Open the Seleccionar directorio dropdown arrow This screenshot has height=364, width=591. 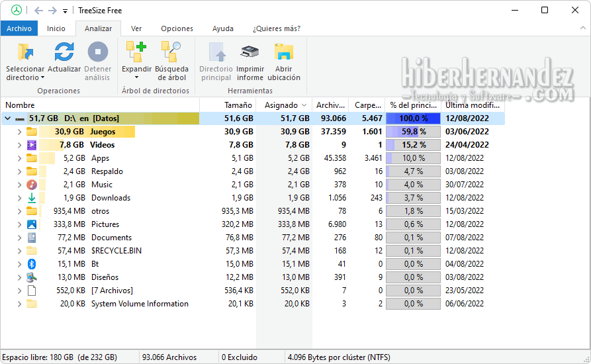pyautogui.click(x=42, y=77)
